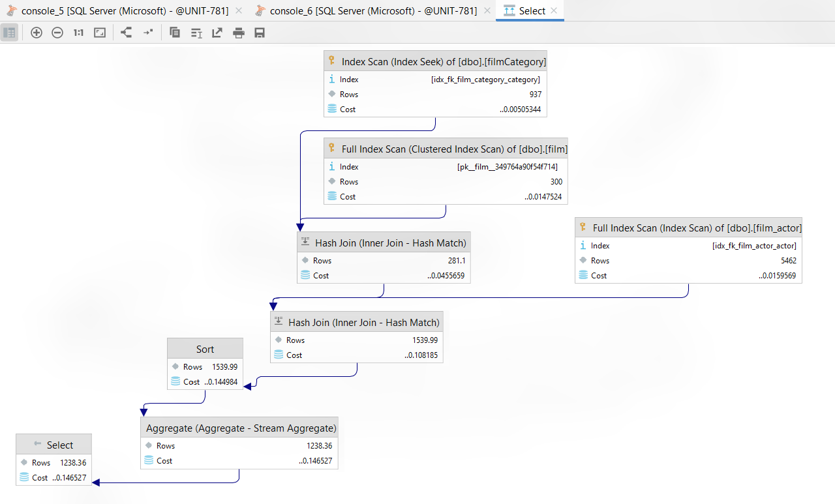Click the cost value ..0.0147524
This screenshot has width=835, height=504.
point(543,197)
